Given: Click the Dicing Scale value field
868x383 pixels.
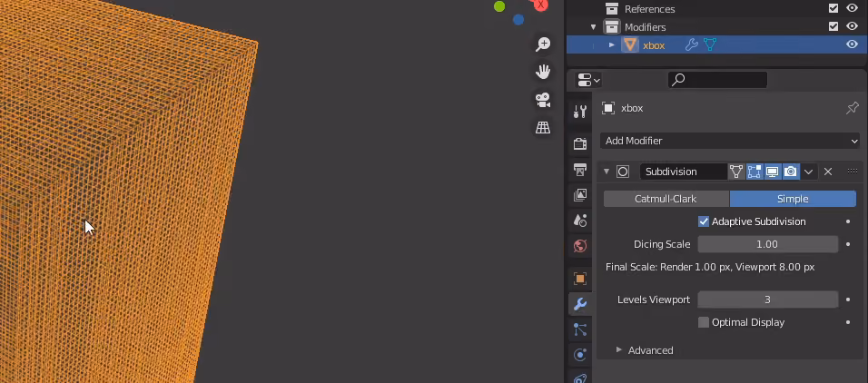Looking at the screenshot, I should point(767,244).
